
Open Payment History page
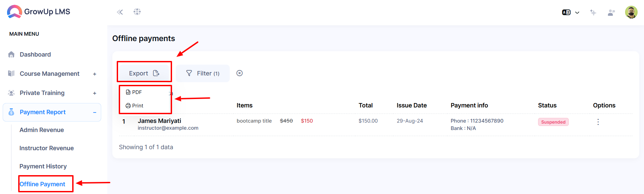pyautogui.click(x=43, y=166)
